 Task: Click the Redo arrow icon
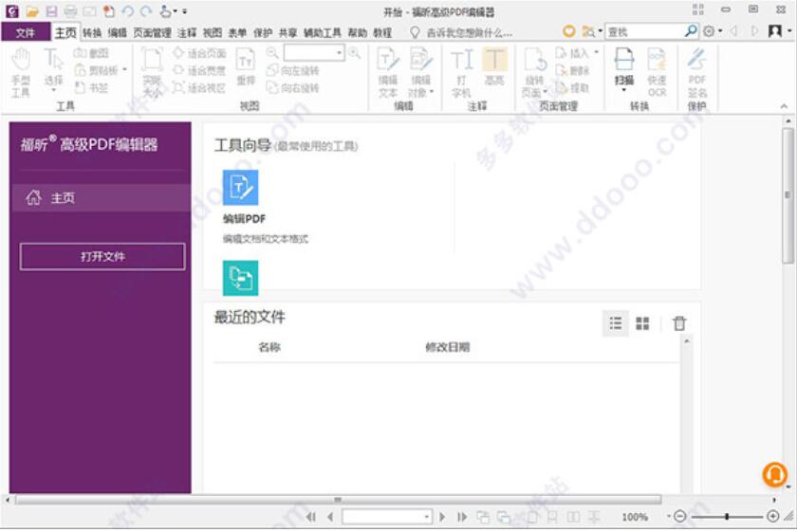coord(146,11)
